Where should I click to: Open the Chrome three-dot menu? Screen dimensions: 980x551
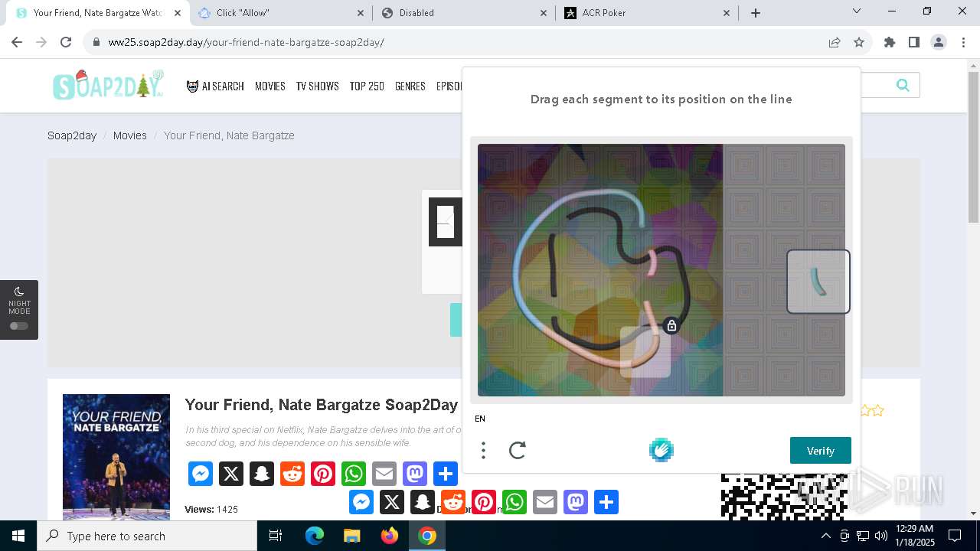963,42
